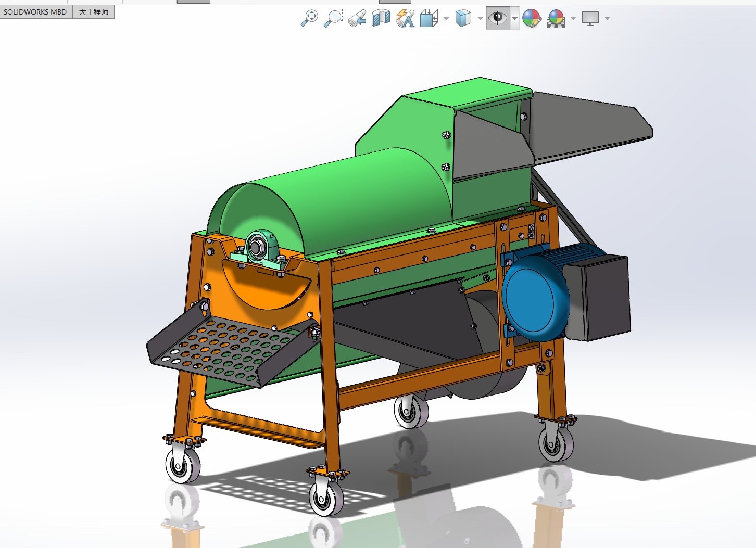
Task: Click the View Orientation cube icon
Action: click(429, 18)
